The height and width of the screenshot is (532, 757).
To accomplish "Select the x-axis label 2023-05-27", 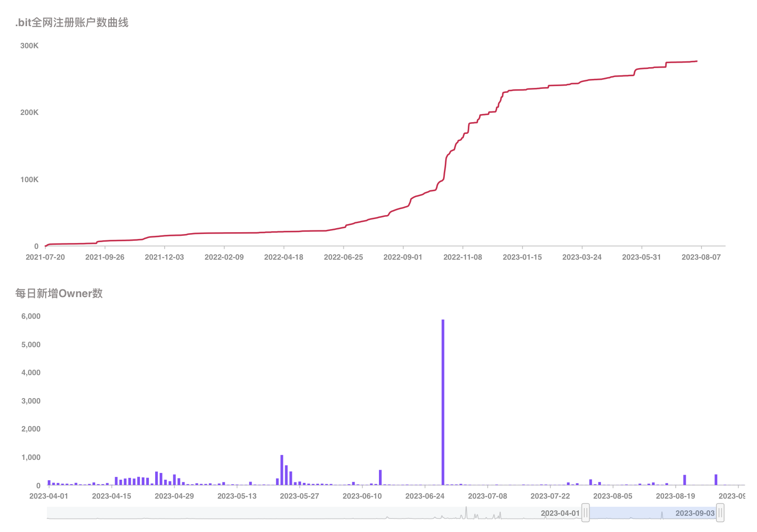I will pyautogui.click(x=300, y=496).
